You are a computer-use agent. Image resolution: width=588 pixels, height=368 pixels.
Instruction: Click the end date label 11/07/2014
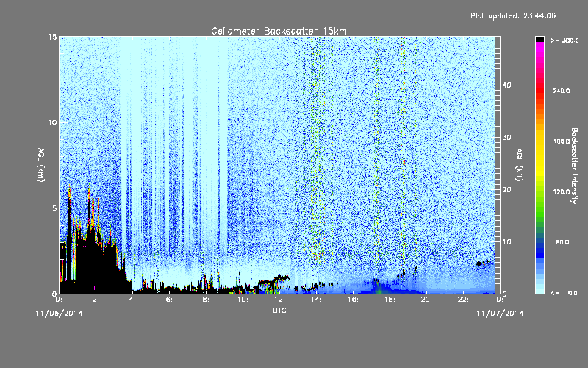tap(500, 314)
